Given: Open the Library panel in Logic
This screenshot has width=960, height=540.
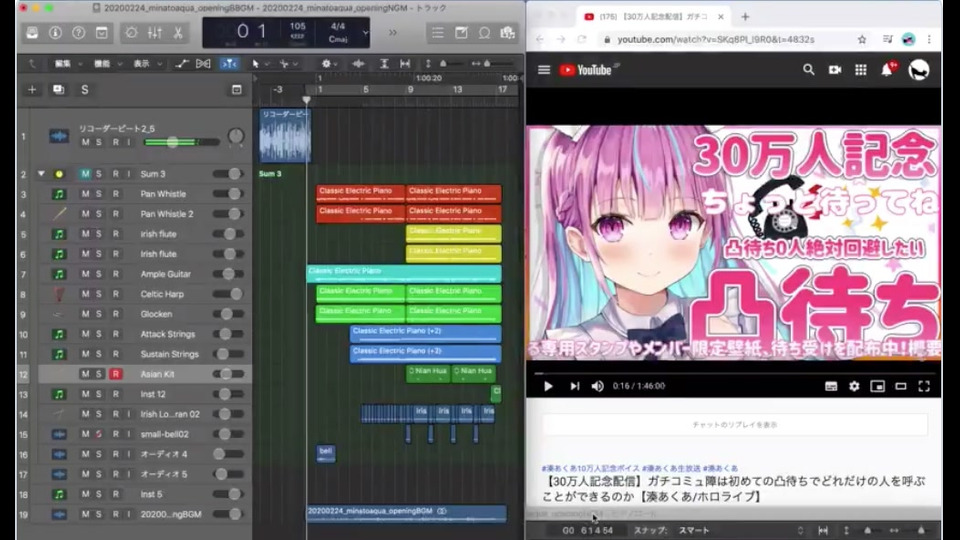Looking at the screenshot, I should 32,32.
